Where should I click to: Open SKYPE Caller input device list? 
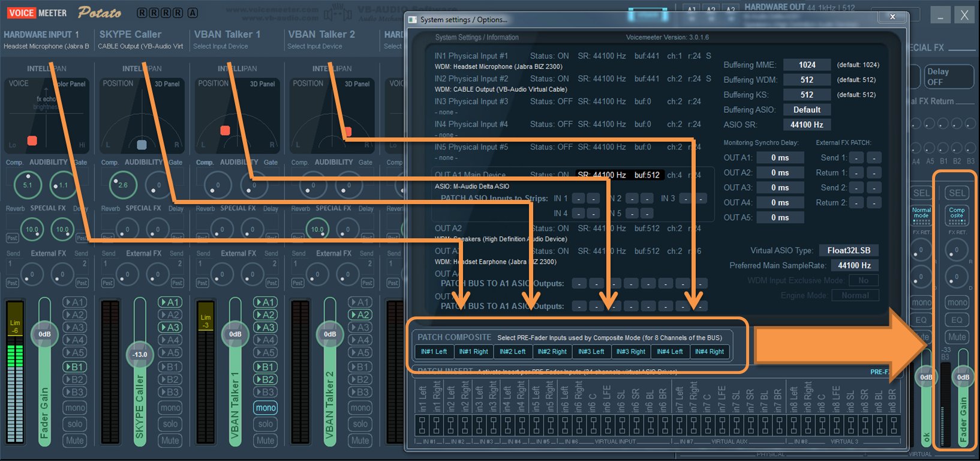tap(141, 46)
